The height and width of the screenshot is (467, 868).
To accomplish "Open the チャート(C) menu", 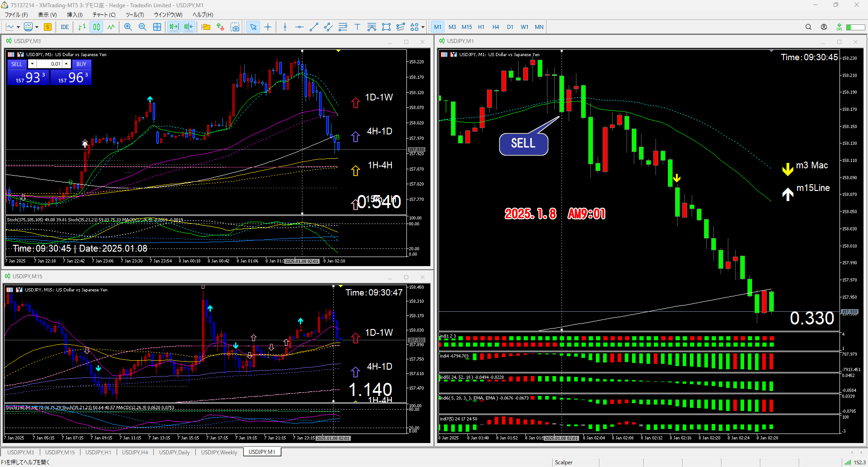I will (104, 14).
